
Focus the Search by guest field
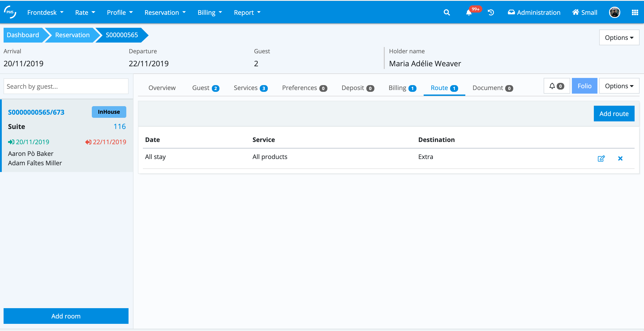click(66, 86)
